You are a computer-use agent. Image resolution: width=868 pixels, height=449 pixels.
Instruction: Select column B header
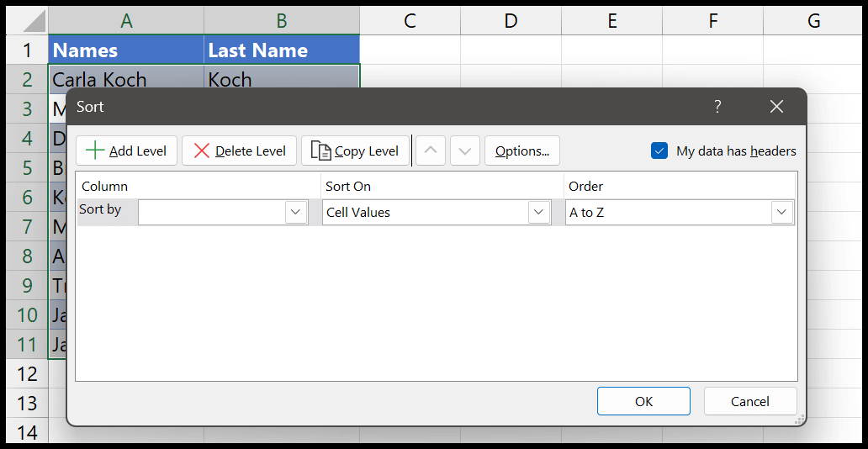pyautogui.click(x=282, y=21)
